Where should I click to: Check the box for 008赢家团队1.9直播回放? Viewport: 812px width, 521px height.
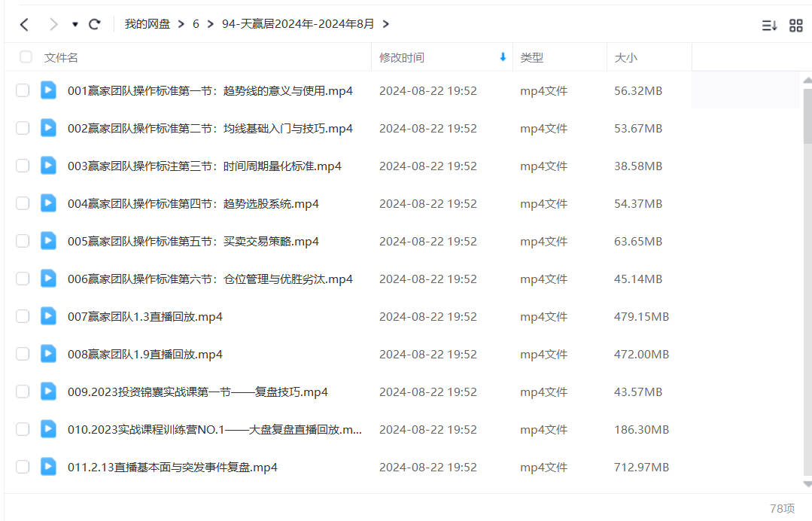click(23, 355)
